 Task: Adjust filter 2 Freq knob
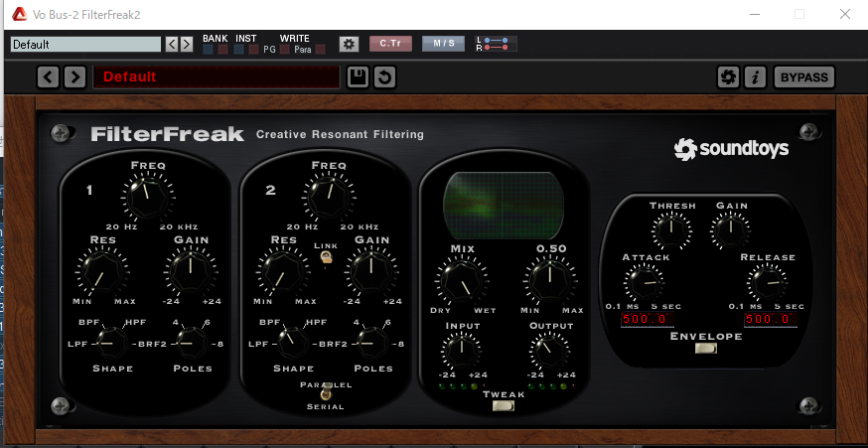pos(328,196)
